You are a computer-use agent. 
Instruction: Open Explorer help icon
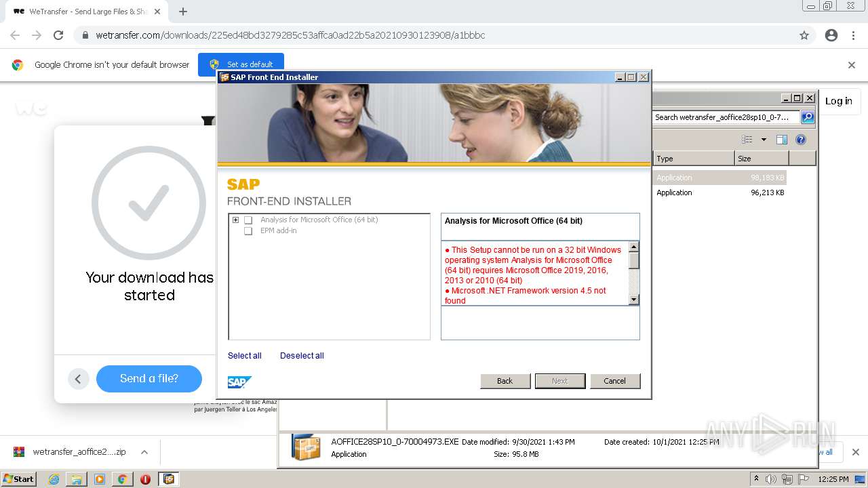(801, 140)
